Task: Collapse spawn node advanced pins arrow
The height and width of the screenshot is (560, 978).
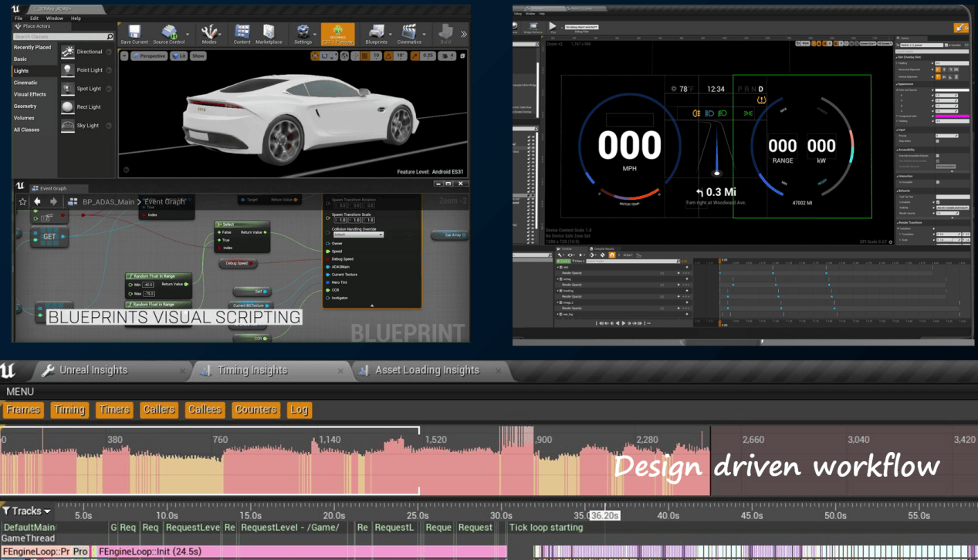Action: (x=372, y=305)
